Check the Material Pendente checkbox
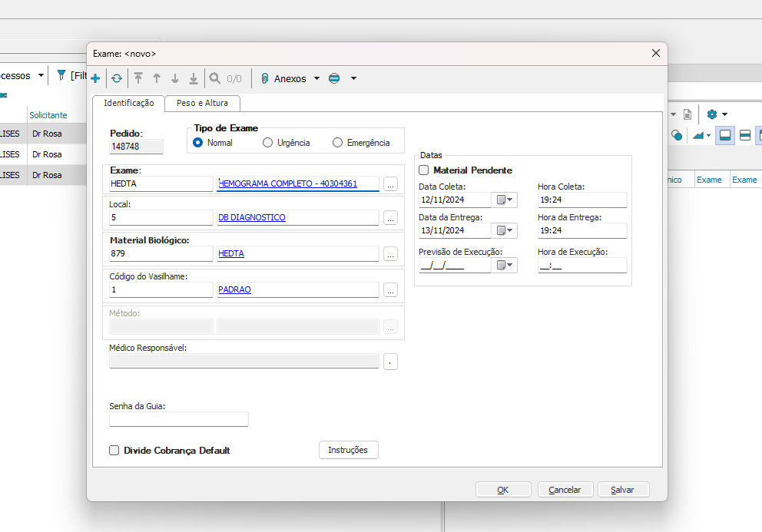 (x=424, y=170)
